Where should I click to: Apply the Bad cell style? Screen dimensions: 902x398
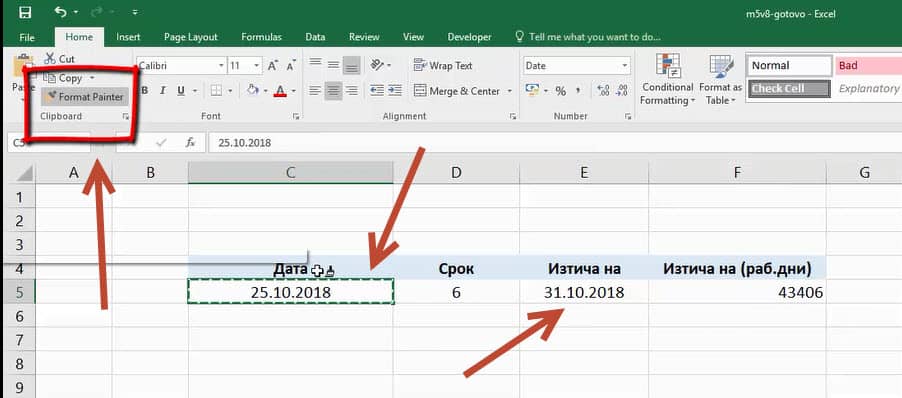[x=868, y=66]
